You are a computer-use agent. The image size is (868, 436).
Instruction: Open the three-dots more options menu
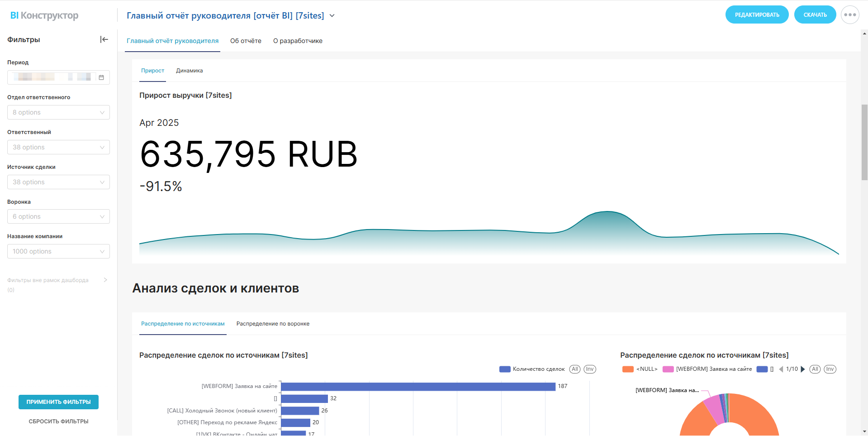click(x=850, y=15)
